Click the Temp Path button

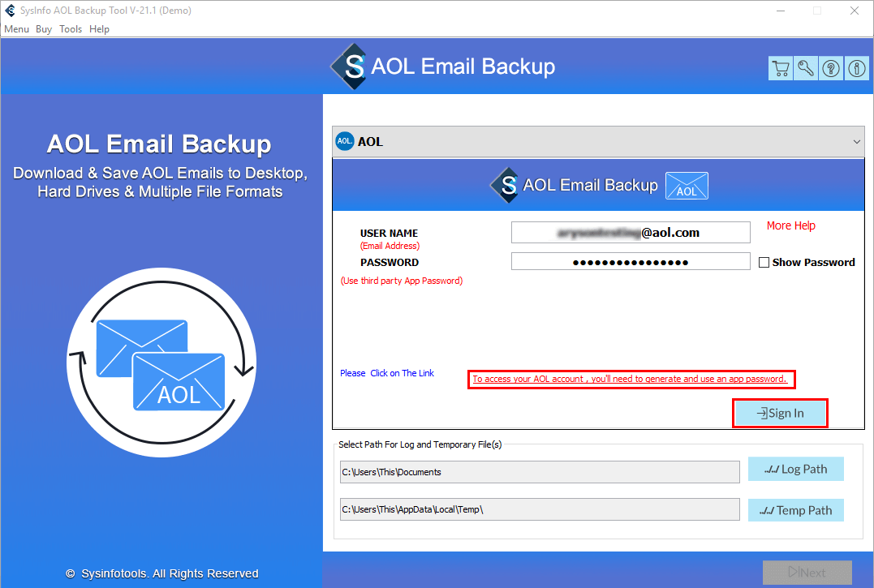coord(795,510)
